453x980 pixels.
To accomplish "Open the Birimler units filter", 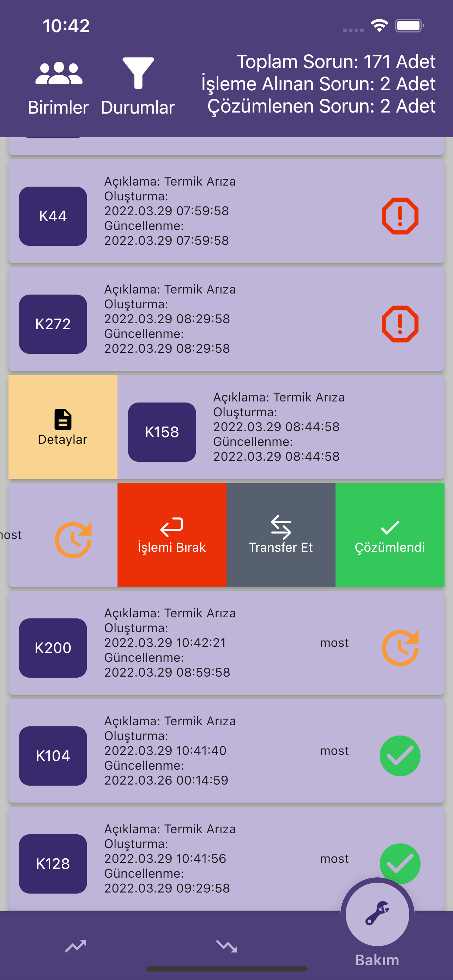I will point(58,87).
